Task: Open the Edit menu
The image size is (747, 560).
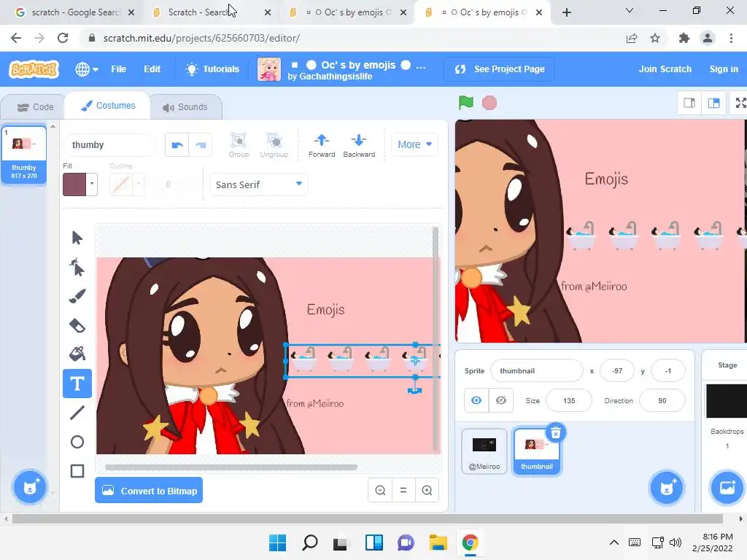Action: point(152,69)
